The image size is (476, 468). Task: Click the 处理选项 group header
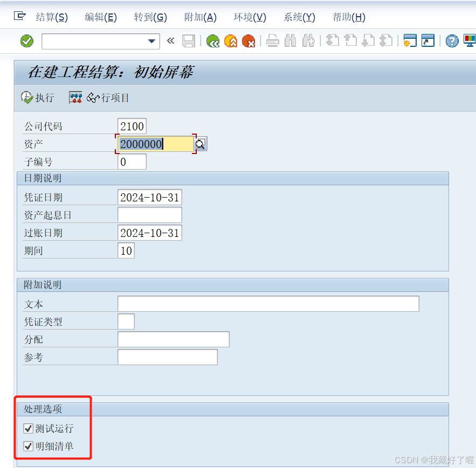(x=233, y=409)
